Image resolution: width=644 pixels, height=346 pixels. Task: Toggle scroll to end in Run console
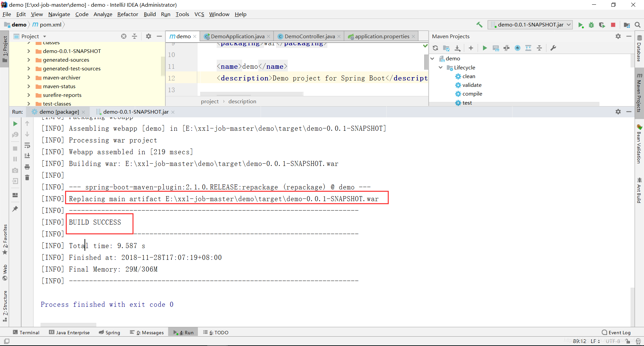click(27, 156)
